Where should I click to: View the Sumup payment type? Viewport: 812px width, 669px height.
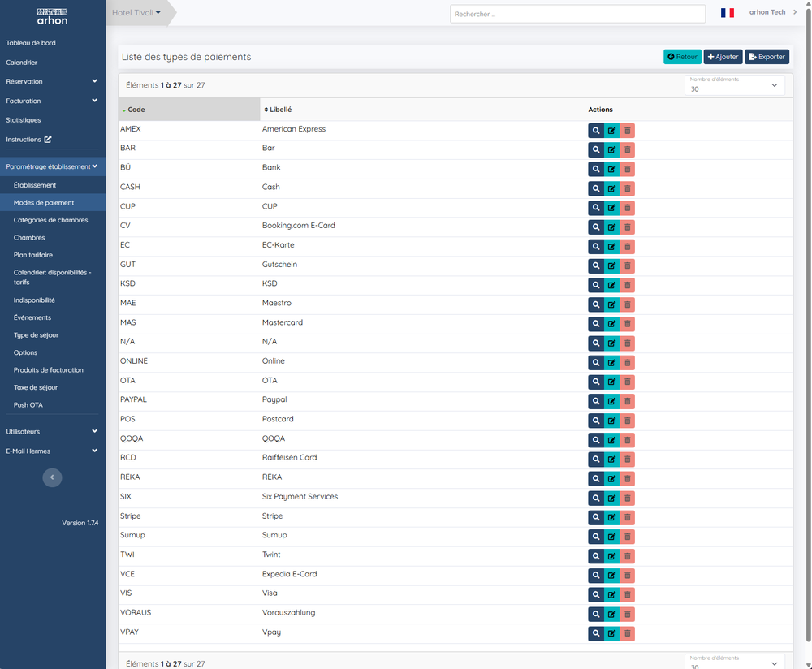(x=596, y=537)
